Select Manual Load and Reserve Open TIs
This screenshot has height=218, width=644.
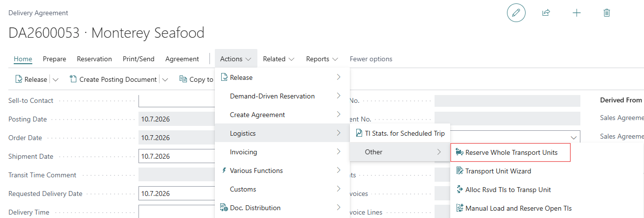[x=547, y=208]
